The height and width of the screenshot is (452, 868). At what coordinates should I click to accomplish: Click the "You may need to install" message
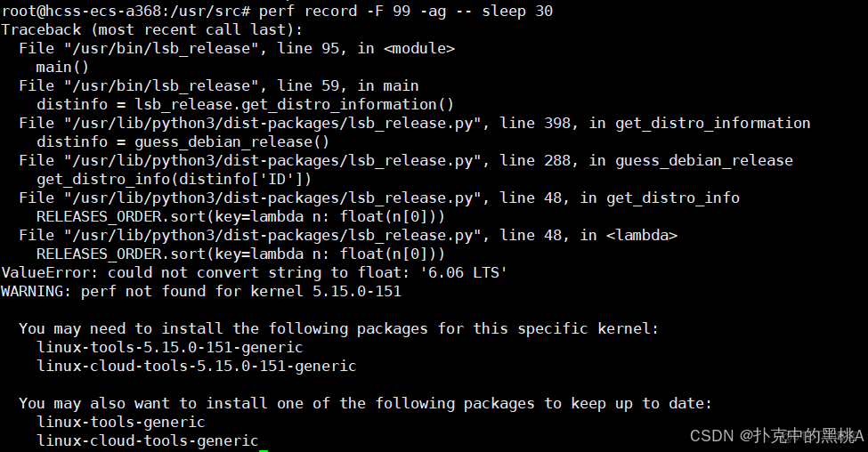(x=338, y=328)
